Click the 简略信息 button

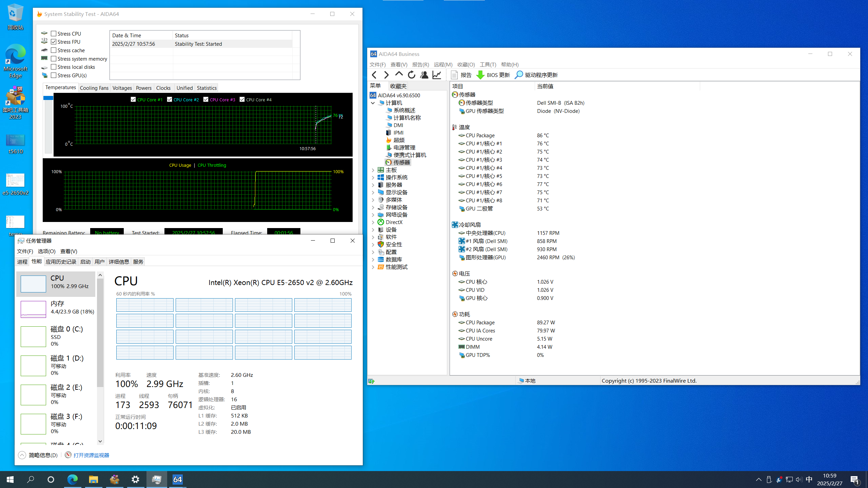coord(43,455)
